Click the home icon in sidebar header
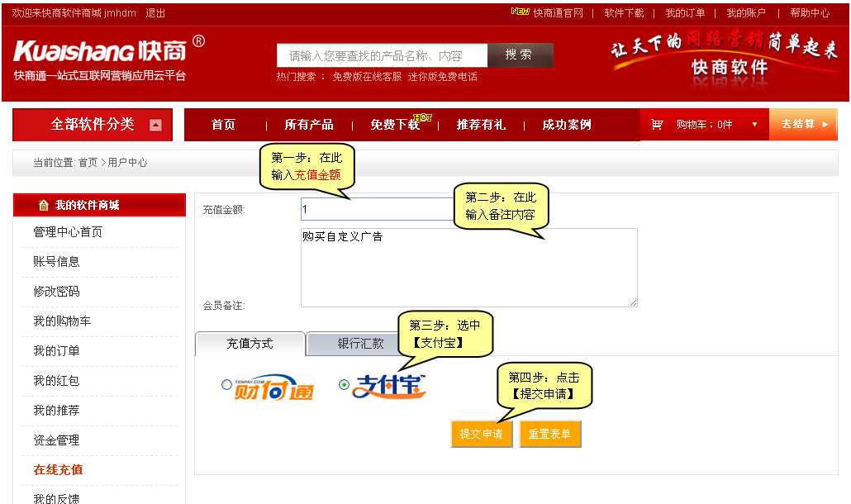851x504 pixels. tap(44, 205)
